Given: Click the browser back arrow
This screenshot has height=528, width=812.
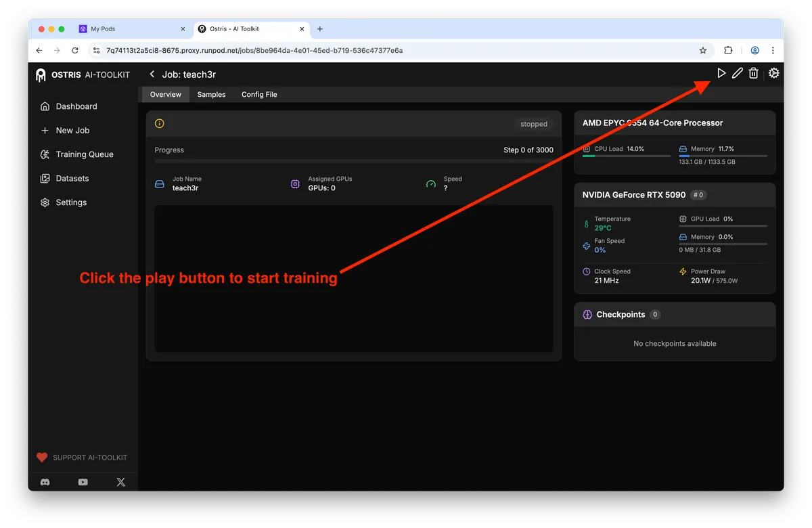Looking at the screenshot, I should coord(39,51).
